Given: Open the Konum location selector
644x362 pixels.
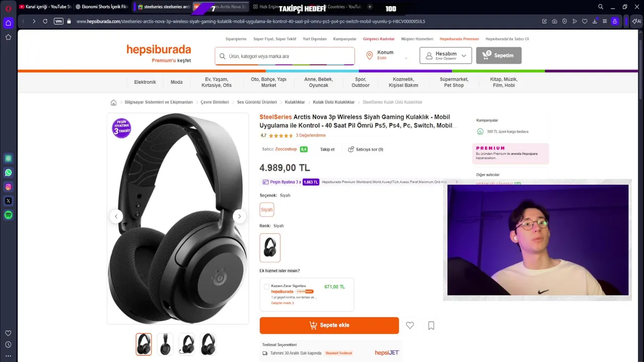Looking at the screenshot, I should [386, 55].
